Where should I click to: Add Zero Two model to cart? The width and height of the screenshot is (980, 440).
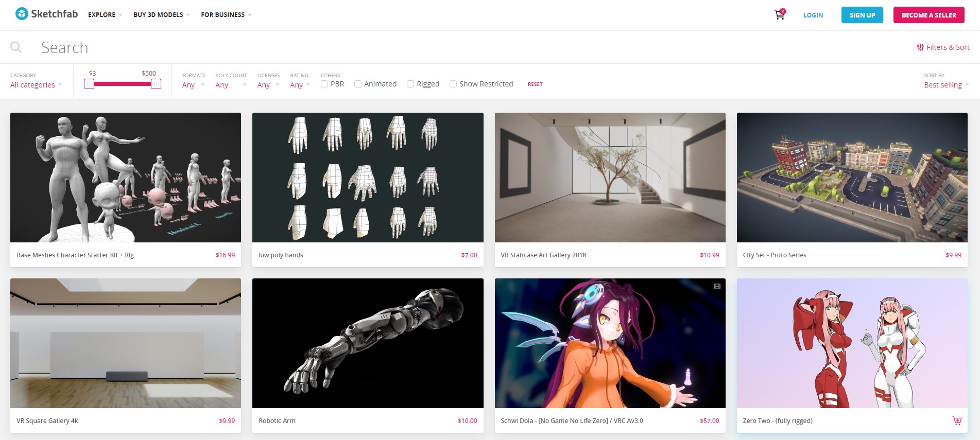coord(957,420)
